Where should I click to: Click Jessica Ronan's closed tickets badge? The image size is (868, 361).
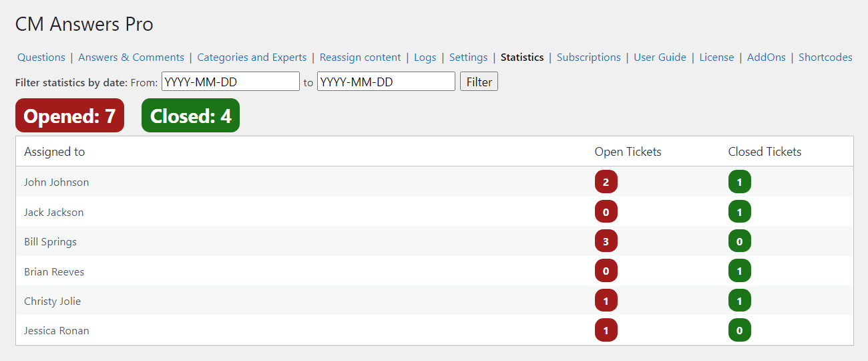[739, 330]
